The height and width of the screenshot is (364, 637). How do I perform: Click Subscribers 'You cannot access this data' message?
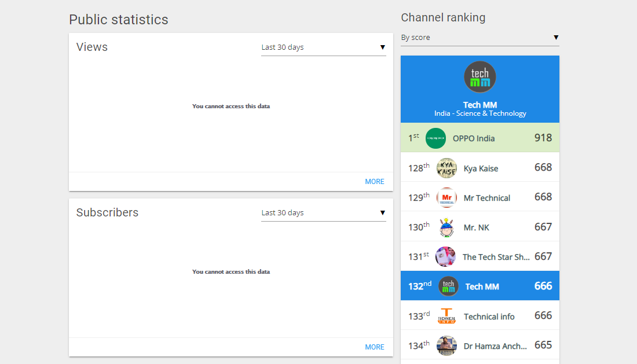(x=230, y=272)
